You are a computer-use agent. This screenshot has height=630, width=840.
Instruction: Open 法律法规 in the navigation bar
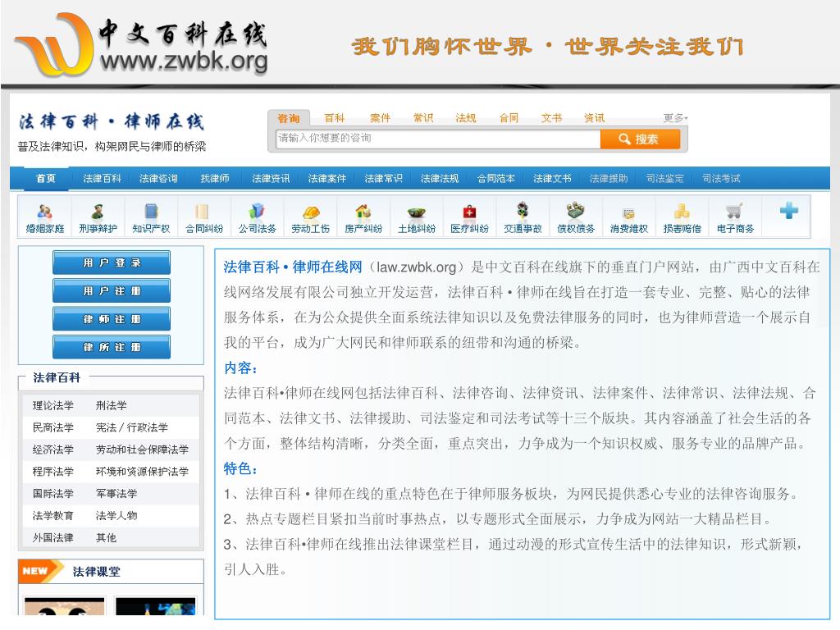click(x=440, y=178)
